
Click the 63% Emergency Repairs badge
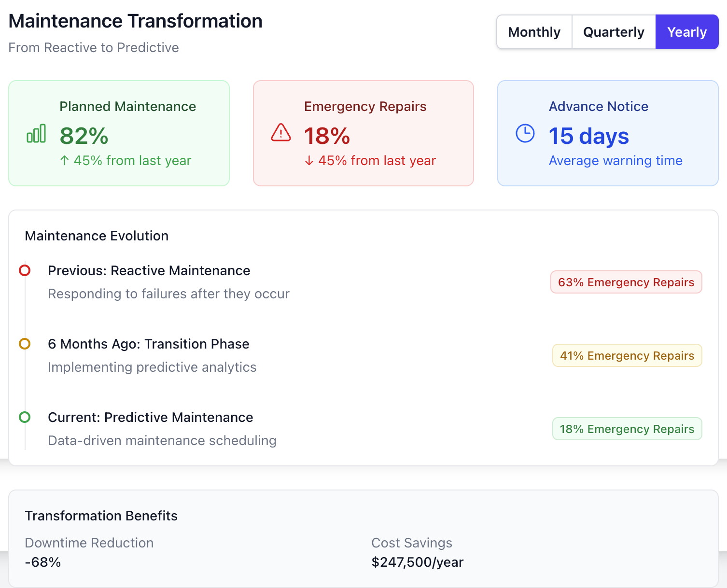tap(626, 282)
